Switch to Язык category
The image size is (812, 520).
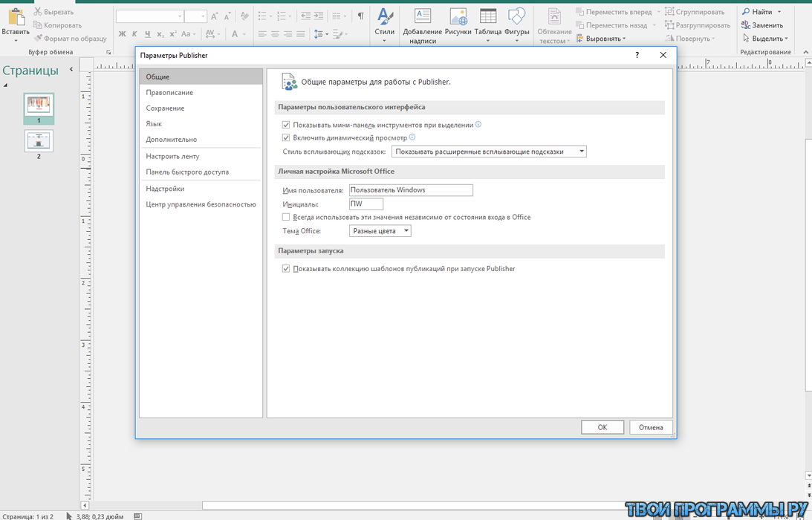pyautogui.click(x=201, y=124)
